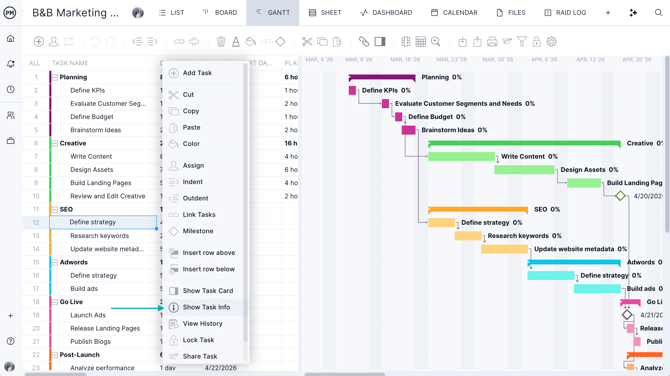670x376 pixels.
Task: Collapse the Planning task group
Action: tap(55, 77)
